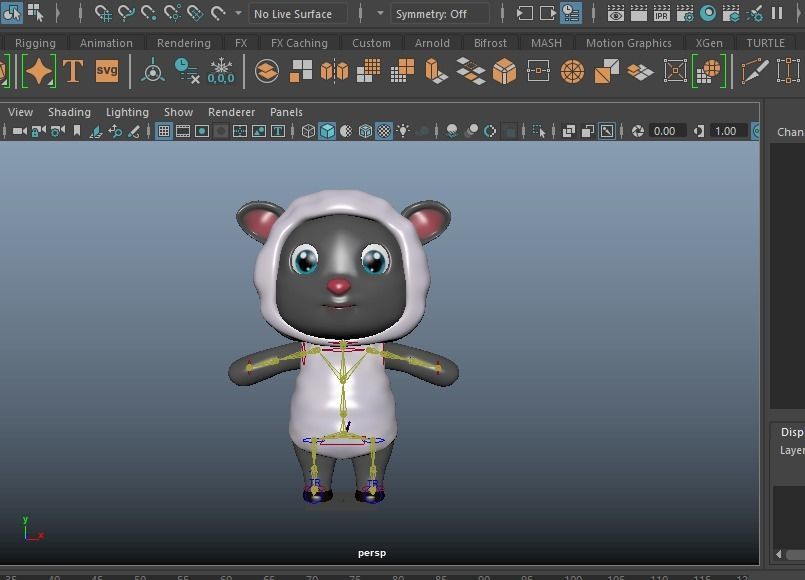Render the current frame clapper icon
The width and height of the screenshot is (805, 580).
pyautogui.click(x=638, y=13)
